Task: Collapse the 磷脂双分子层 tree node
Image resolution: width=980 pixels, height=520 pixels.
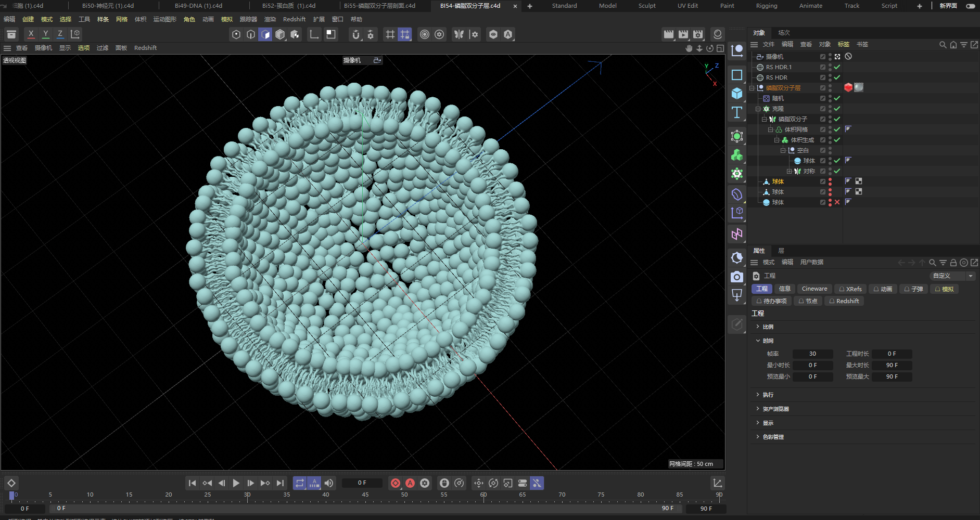Action: point(752,88)
